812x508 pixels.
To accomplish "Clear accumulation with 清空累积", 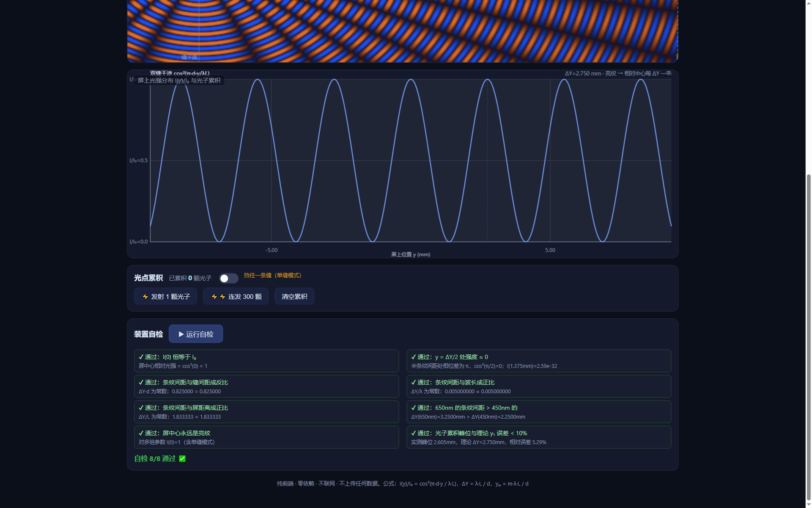I will pos(294,296).
